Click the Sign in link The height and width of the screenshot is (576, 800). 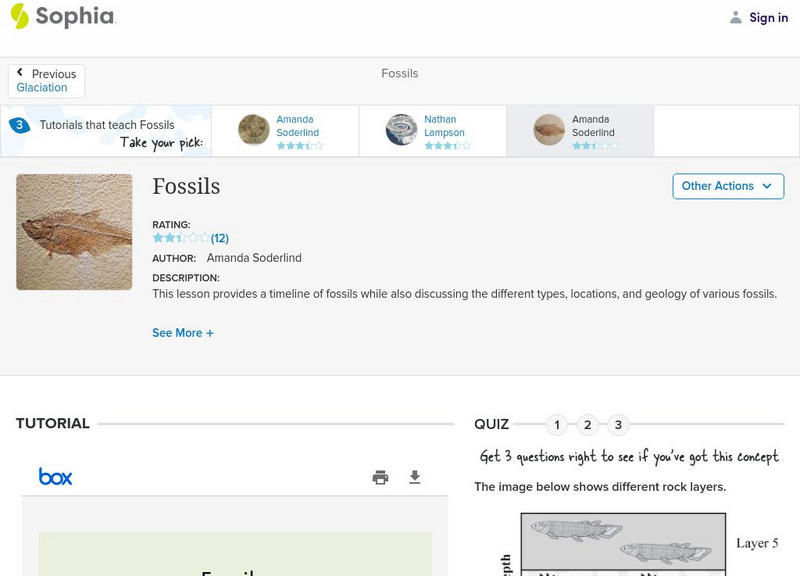point(768,17)
